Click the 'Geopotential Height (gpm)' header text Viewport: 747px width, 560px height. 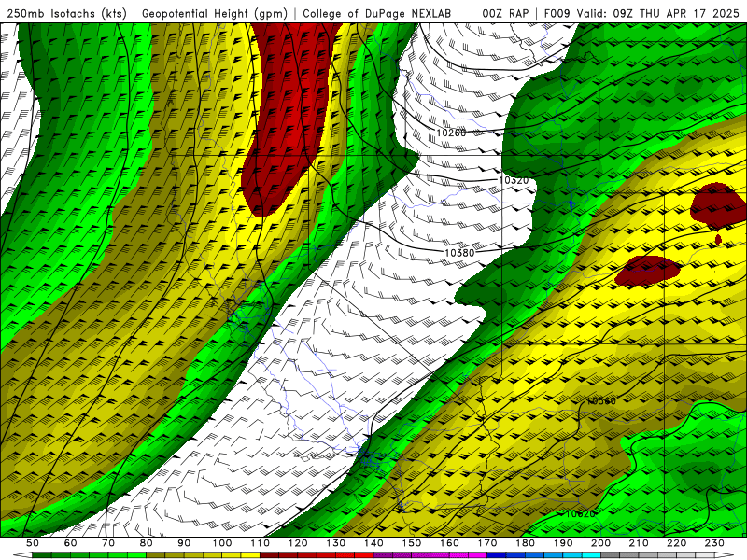[x=215, y=13]
